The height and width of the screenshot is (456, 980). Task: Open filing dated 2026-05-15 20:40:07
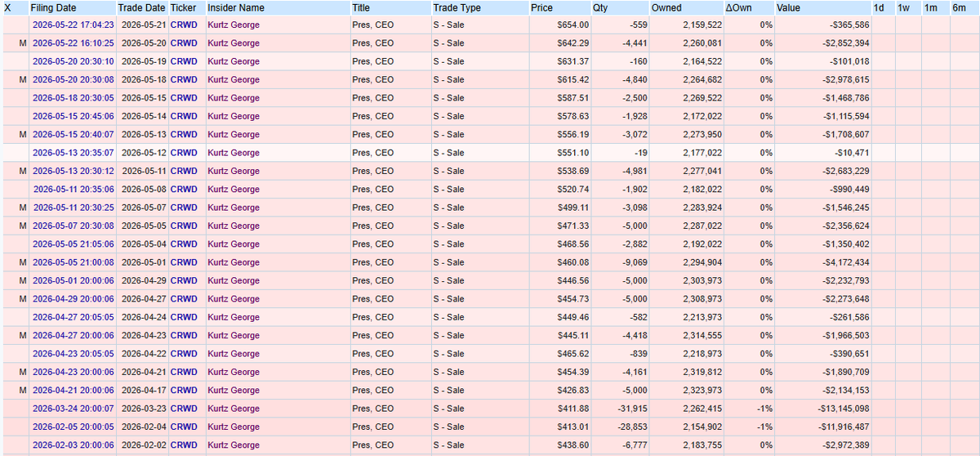[73, 135]
